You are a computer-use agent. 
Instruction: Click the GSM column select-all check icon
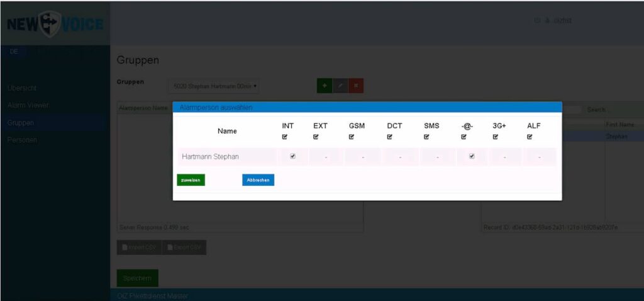pyautogui.click(x=352, y=137)
